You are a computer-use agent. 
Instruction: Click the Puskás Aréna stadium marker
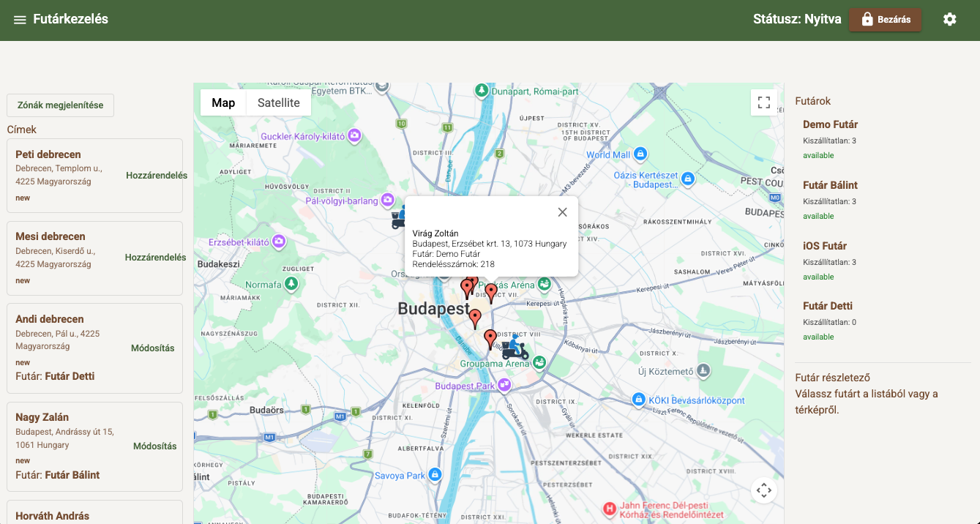(x=543, y=284)
